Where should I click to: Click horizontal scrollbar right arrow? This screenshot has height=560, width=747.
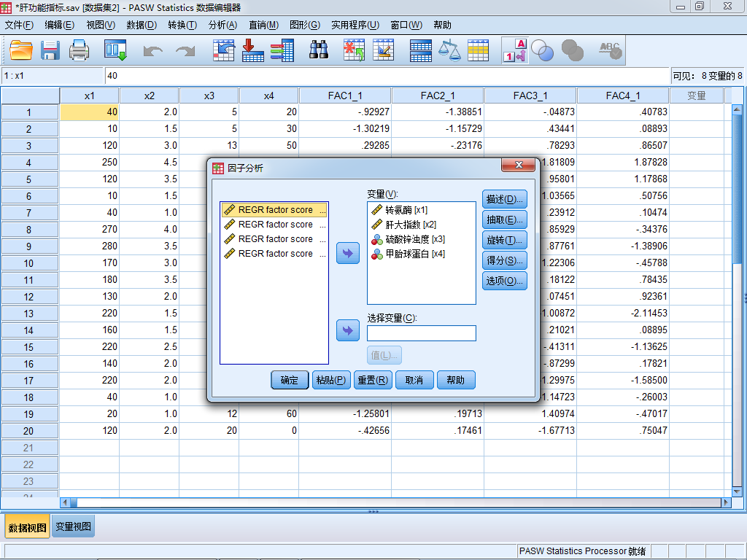pos(726,502)
